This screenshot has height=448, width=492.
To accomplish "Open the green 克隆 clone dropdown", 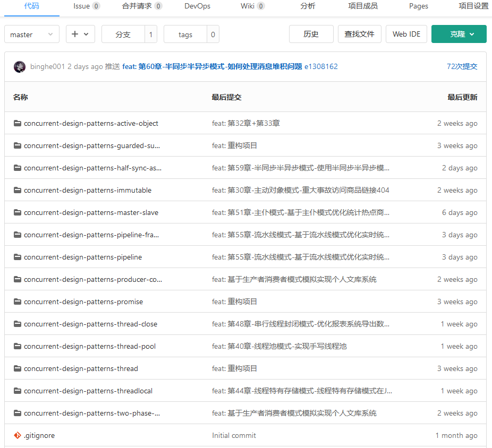I will click(459, 34).
